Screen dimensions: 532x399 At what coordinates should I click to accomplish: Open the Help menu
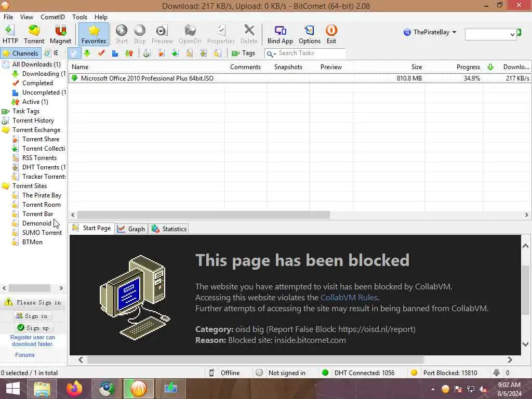point(101,17)
